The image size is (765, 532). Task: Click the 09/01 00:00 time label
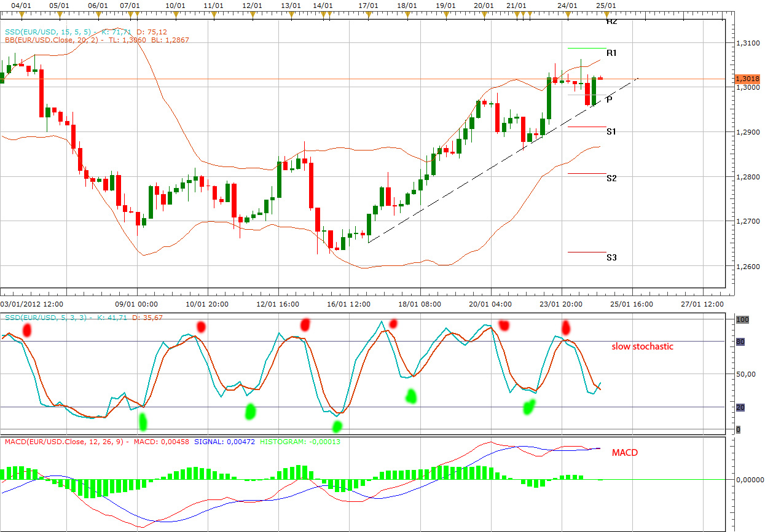click(x=136, y=303)
